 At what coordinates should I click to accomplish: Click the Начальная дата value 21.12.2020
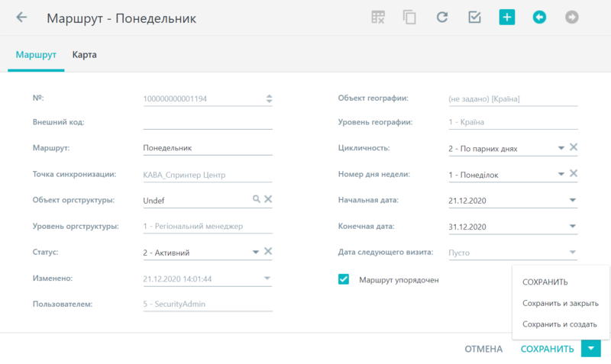(x=467, y=201)
